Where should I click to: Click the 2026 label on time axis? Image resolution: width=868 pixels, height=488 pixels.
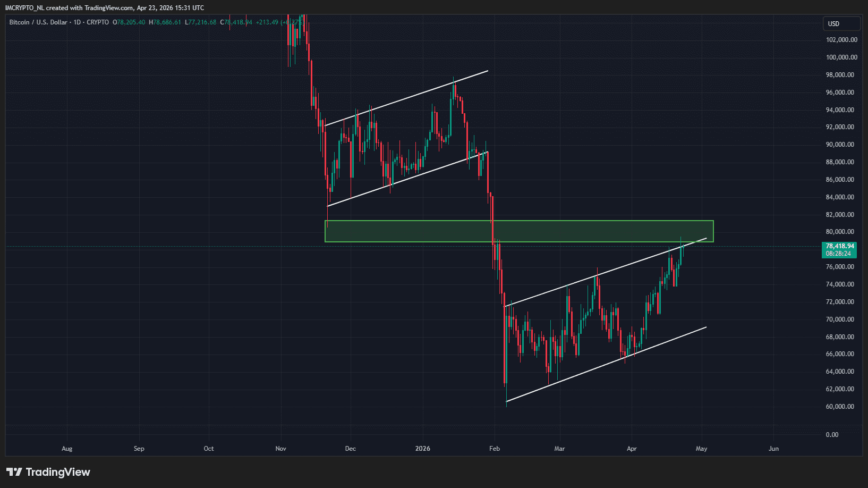tap(423, 449)
